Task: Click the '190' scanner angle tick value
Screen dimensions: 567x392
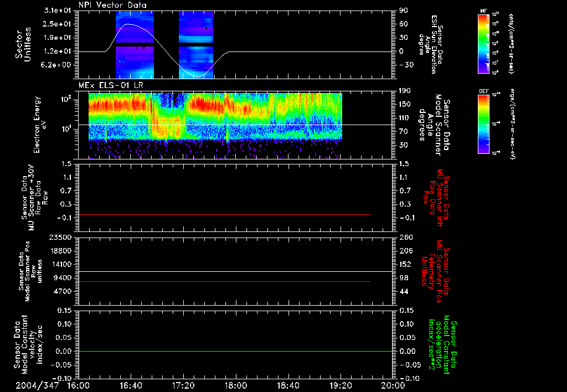Action: click(405, 91)
